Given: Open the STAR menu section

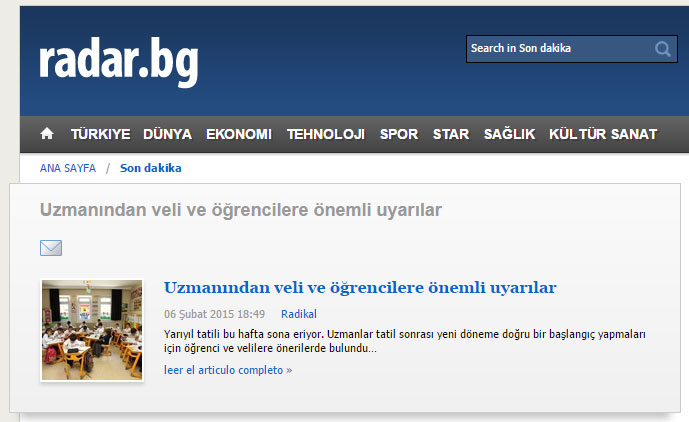Looking at the screenshot, I should (451, 134).
